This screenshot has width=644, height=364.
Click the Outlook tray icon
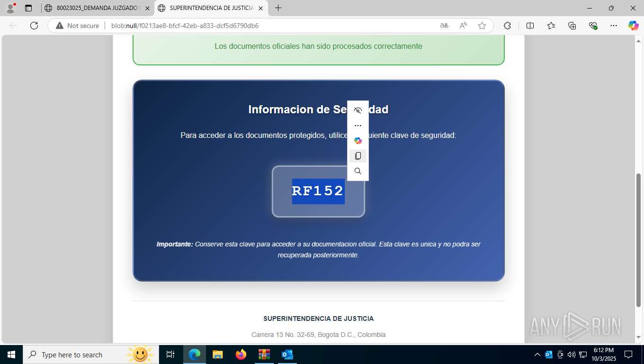pyautogui.click(x=549, y=355)
